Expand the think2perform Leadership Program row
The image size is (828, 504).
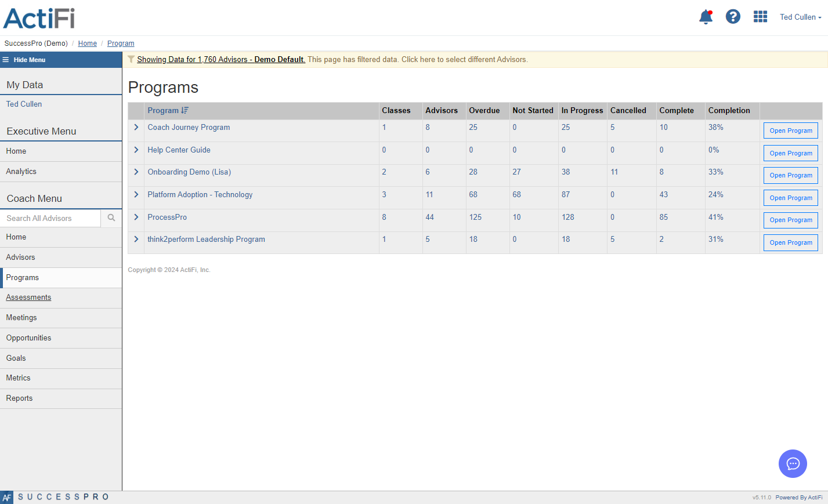(136, 239)
